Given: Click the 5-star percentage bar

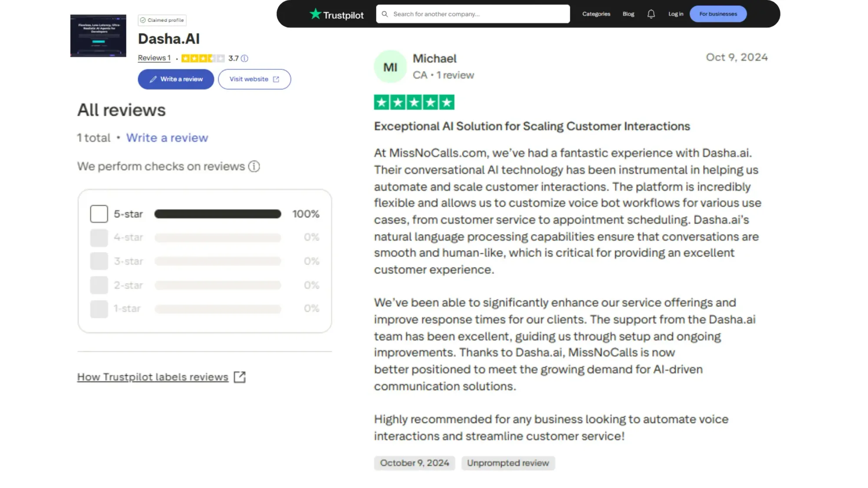Looking at the screenshot, I should (x=217, y=213).
